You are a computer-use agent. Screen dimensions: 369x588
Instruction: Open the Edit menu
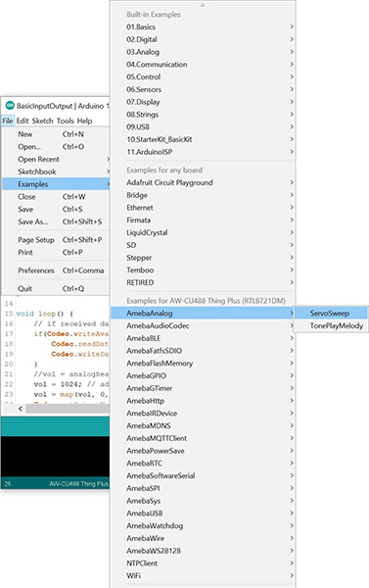[x=23, y=121]
